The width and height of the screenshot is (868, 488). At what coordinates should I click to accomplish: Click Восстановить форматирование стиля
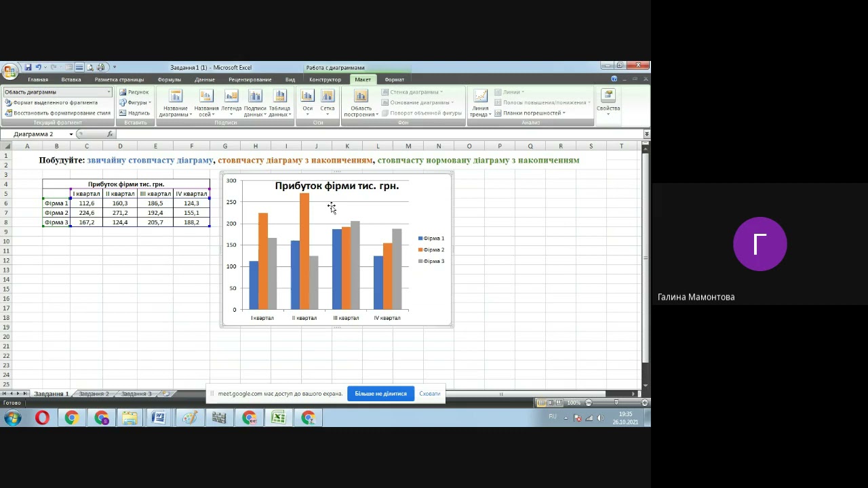point(58,113)
